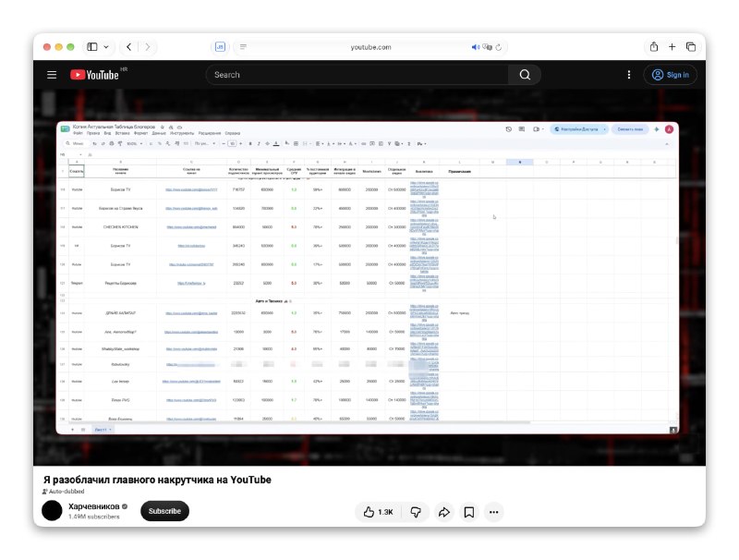Share the video using arrow icon

click(444, 512)
